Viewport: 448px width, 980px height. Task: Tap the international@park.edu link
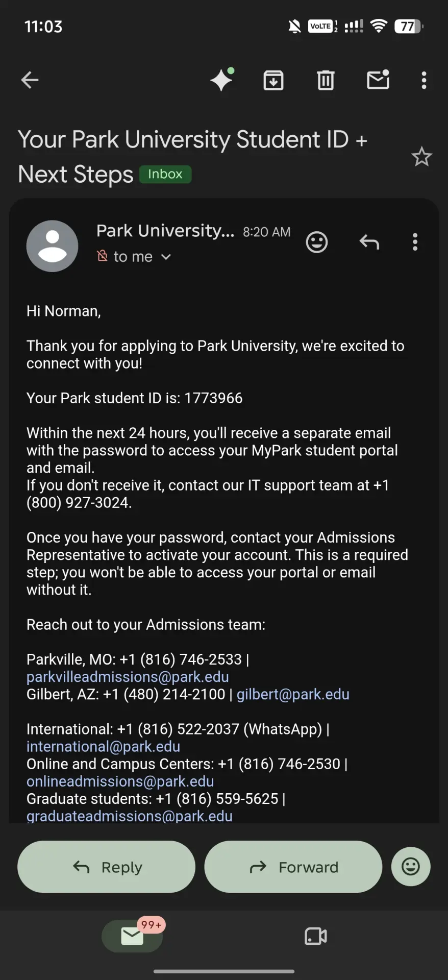point(103,747)
